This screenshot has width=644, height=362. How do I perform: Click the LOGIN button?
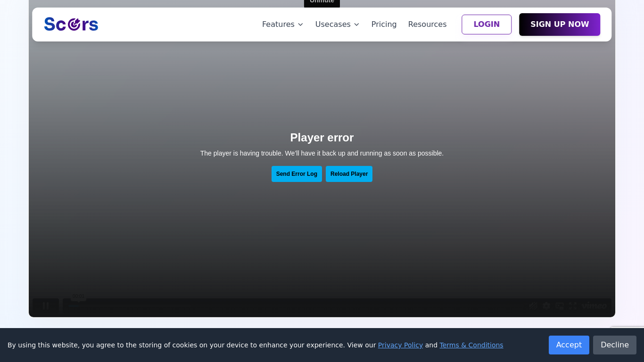tap(487, 25)
